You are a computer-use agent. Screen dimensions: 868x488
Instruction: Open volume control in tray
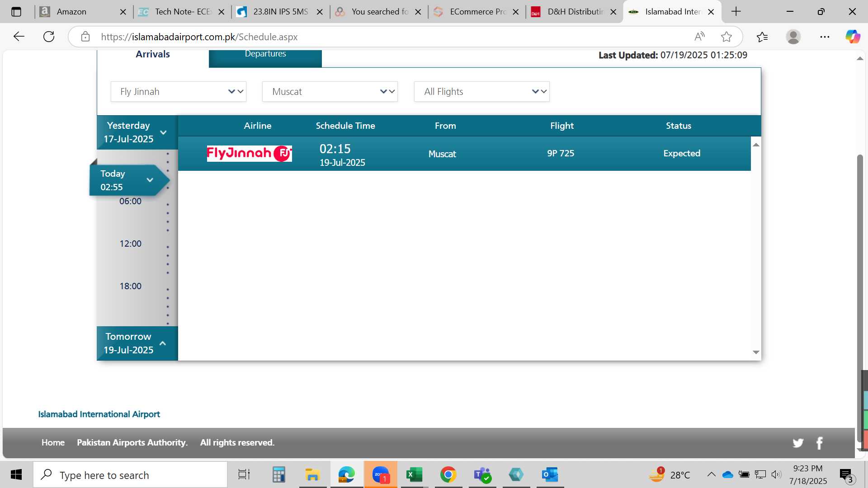pyautogui.click(x=776, y=474)
